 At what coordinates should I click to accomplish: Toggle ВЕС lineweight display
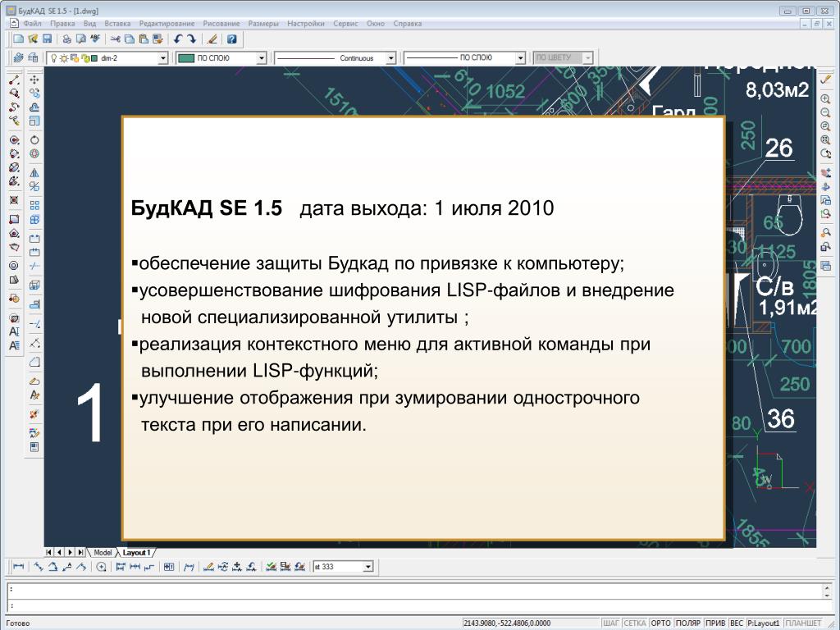(737, 623)
